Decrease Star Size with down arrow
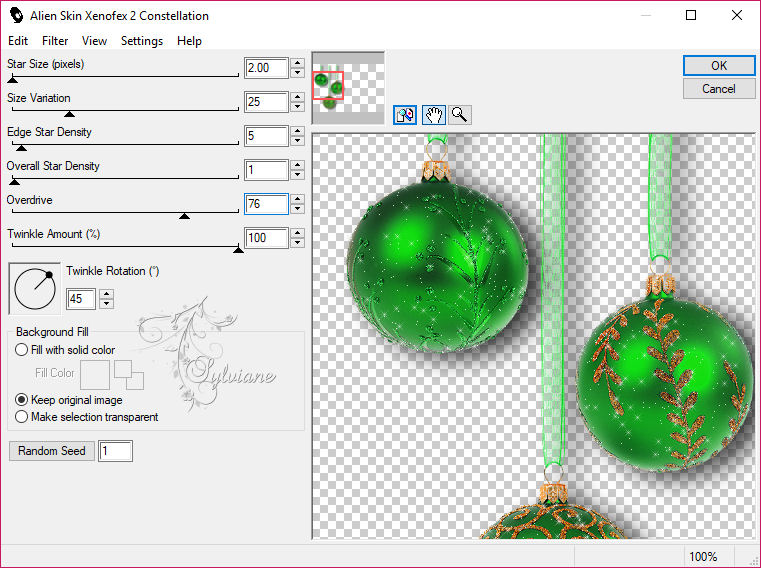The height and width of the screenshot is (568, 761). point(298,73)
